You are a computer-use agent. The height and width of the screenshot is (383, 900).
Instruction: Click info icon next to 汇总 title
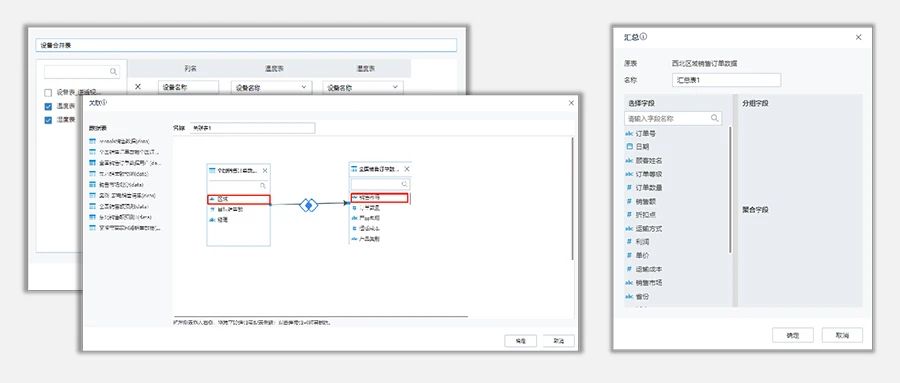coord(643,37)
